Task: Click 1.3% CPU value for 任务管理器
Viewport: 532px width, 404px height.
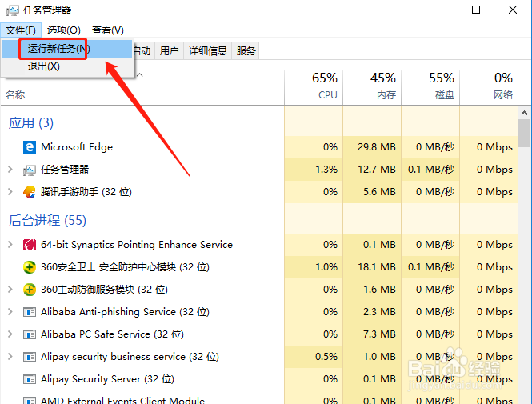Action: [x=326, y=170]
